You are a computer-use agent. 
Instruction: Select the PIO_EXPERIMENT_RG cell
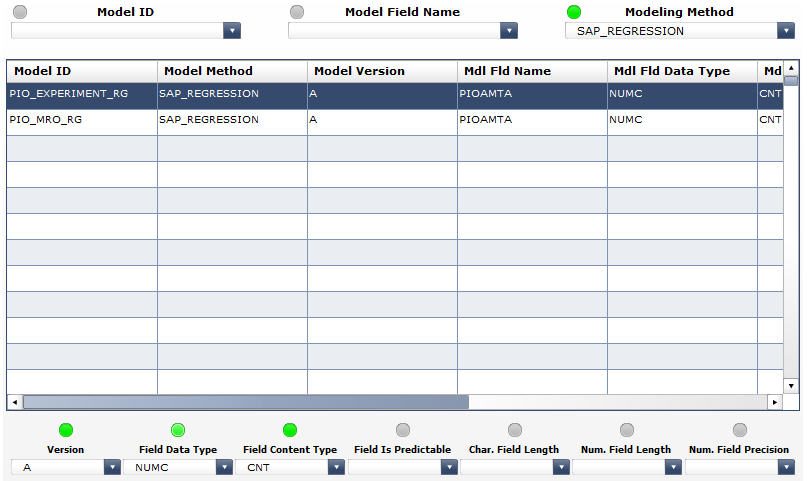82,96
